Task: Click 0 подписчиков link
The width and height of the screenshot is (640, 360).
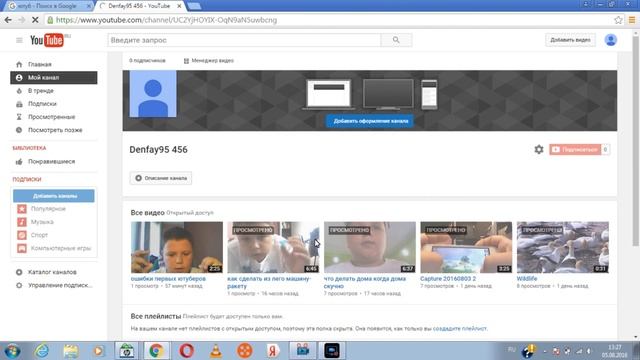Action: coord(147,60)
